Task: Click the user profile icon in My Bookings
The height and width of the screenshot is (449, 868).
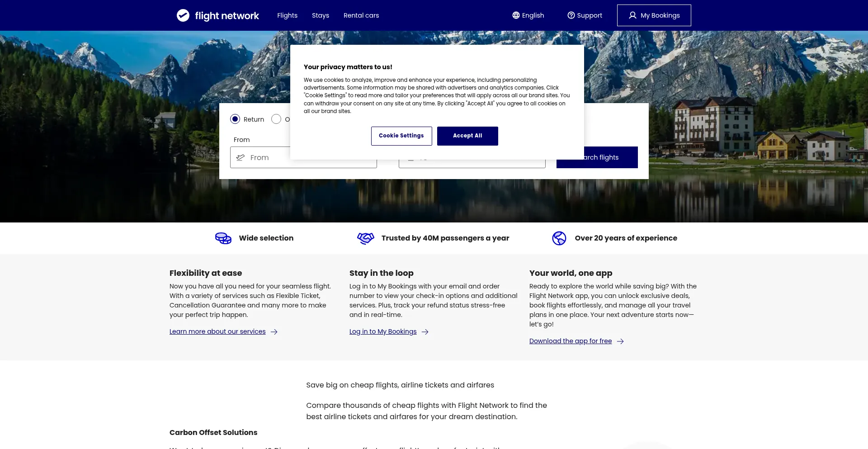Action: click(632, 15)
